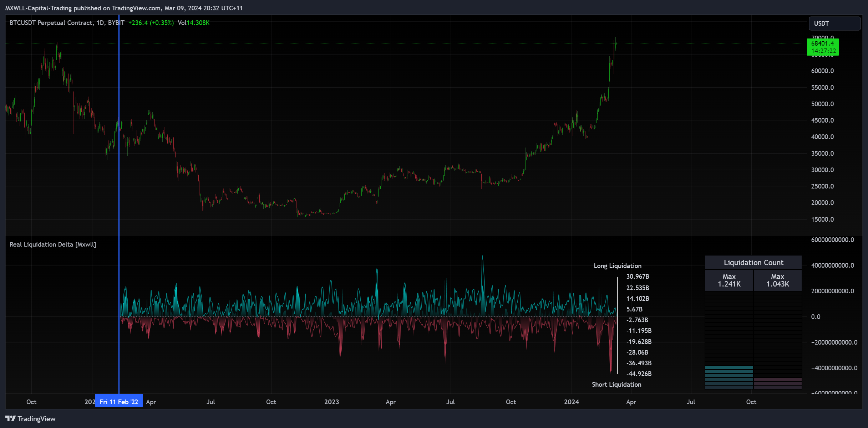Click the 60000.0 price axis label
Screen dimensions: 868x428
pos(822,71)
